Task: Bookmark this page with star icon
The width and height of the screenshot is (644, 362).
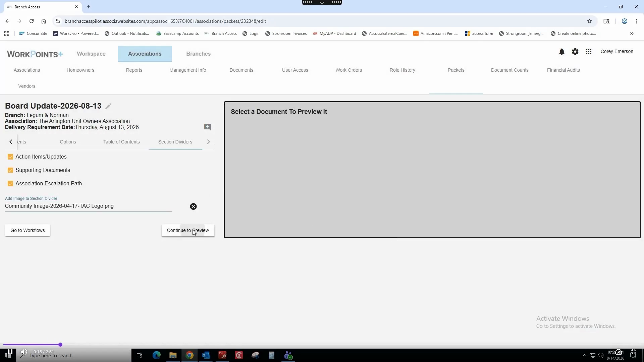Action: [590, 21]
